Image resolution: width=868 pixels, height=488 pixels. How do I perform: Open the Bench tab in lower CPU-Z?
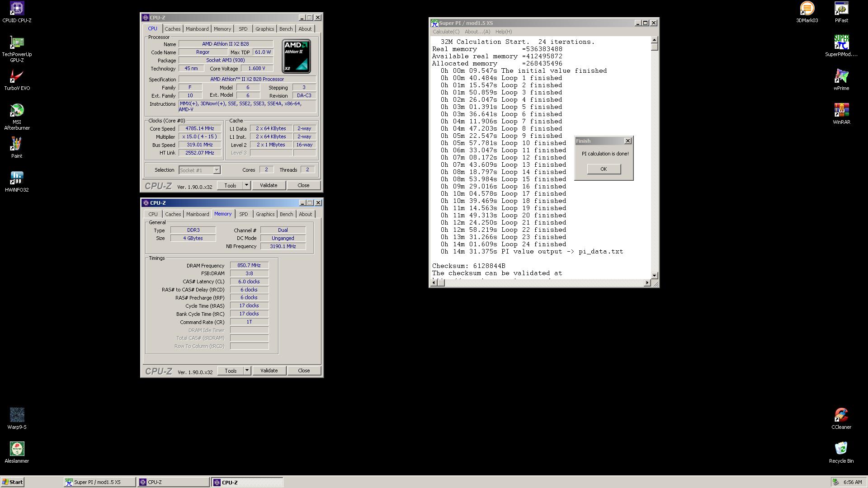(286, 214)
